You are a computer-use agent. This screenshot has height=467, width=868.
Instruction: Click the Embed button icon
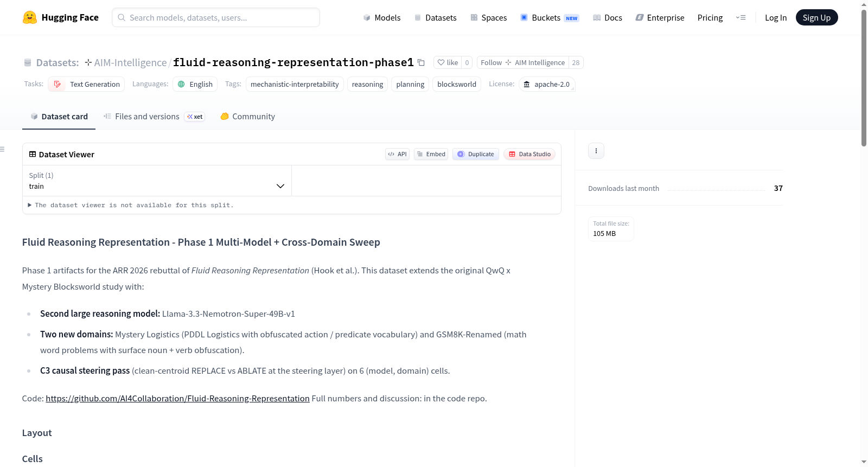tap(420, 154)
